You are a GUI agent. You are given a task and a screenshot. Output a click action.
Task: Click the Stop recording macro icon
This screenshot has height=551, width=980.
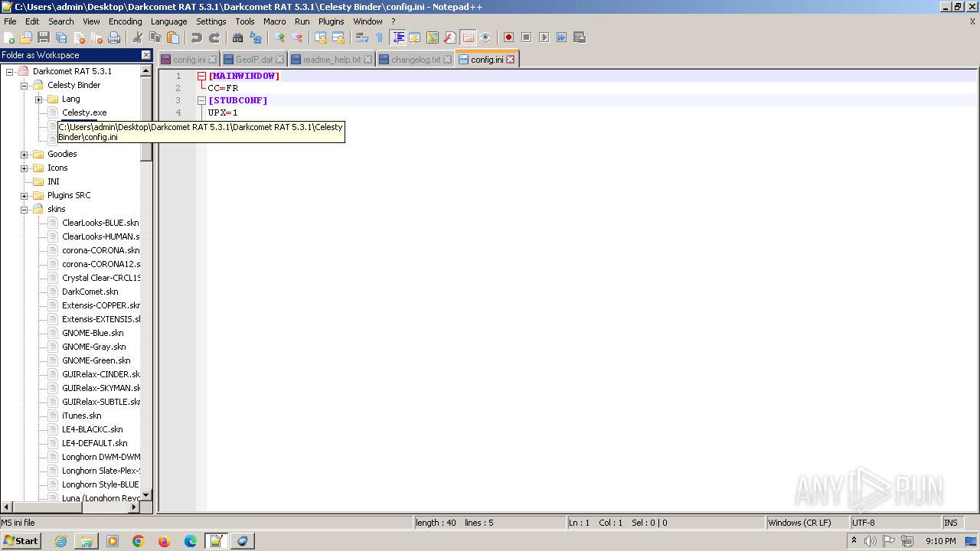click(526, 37)
